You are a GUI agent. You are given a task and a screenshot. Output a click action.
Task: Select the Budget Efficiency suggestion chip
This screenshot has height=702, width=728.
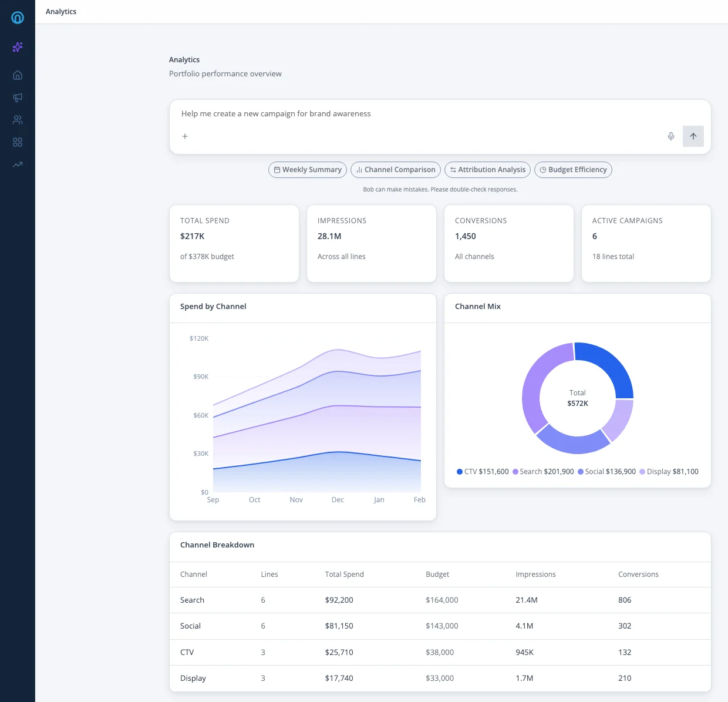tap(573, 170)
